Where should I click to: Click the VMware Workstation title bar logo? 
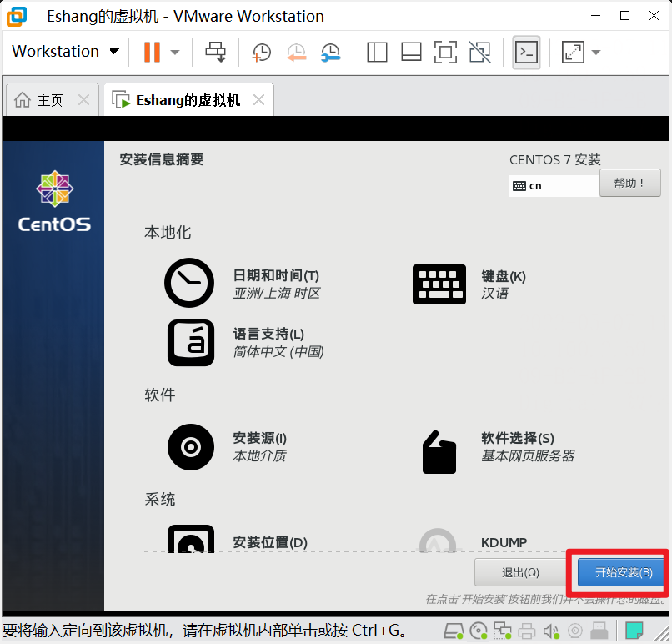[17, 17]
